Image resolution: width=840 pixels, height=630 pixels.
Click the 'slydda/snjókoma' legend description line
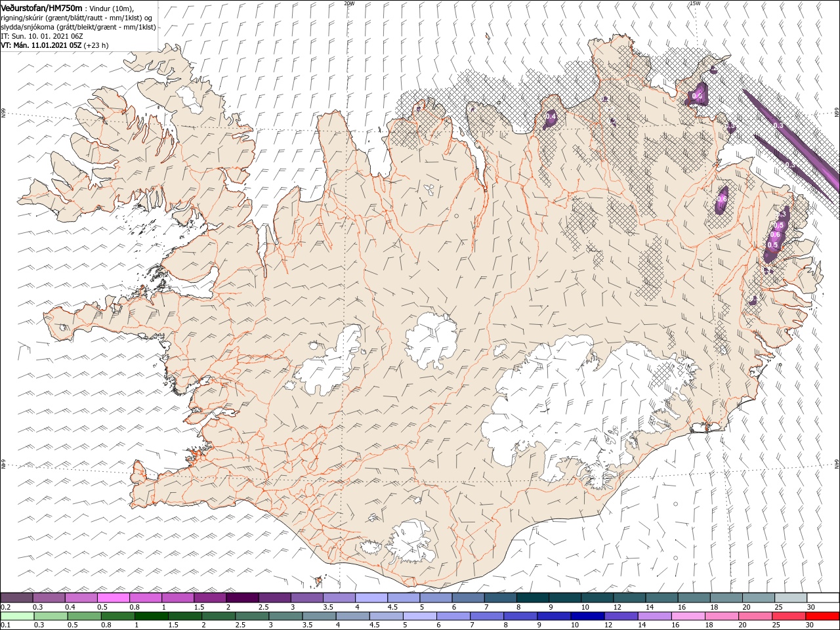point(79,27)
